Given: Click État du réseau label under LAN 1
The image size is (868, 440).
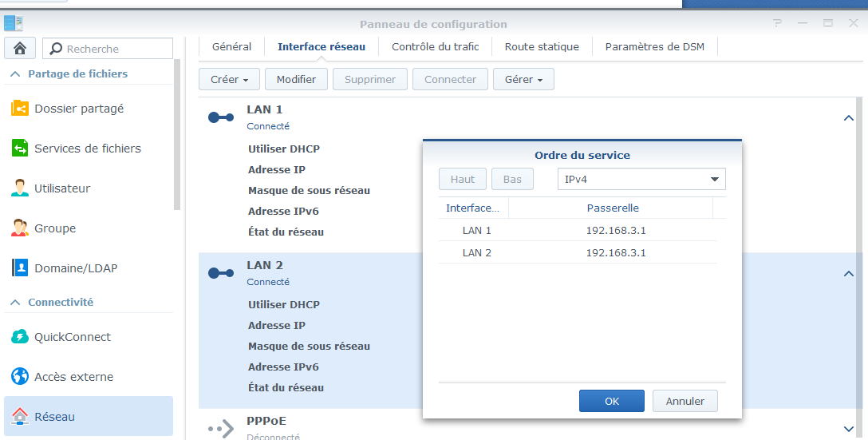Looking at the screenshot, I should pos(286,232).
